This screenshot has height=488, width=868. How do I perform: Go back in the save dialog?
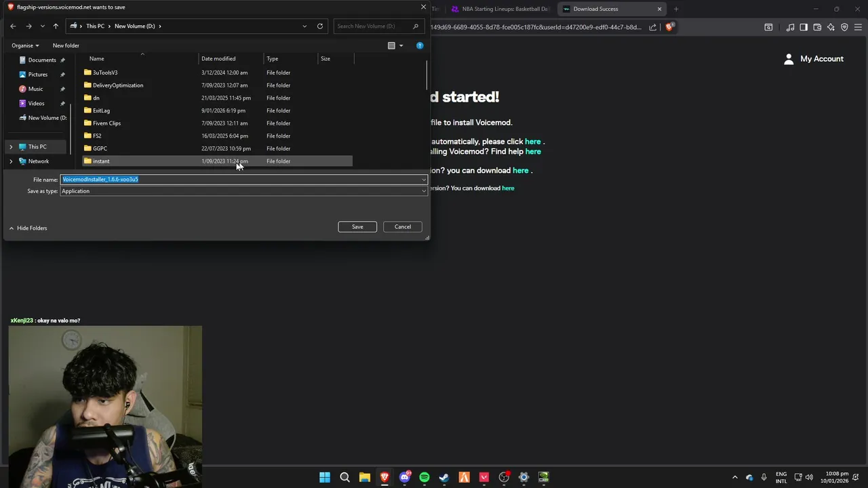pos(13,26)
